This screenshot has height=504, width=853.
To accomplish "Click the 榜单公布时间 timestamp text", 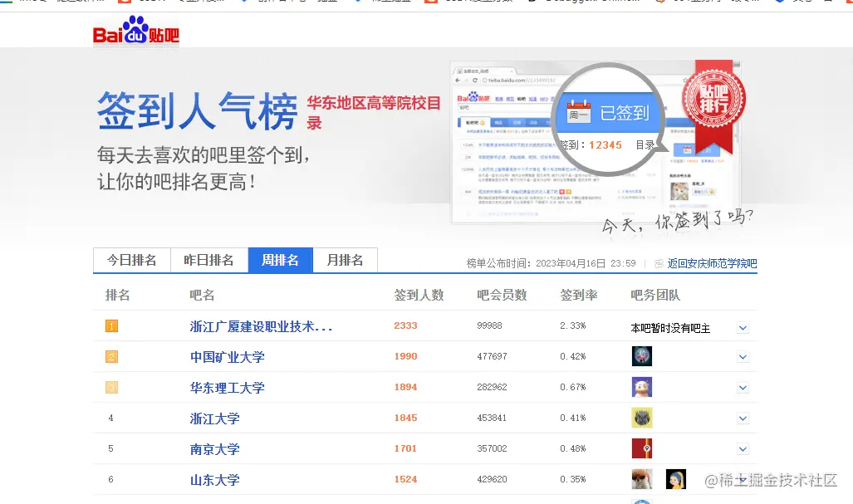I will coord(551,263).
